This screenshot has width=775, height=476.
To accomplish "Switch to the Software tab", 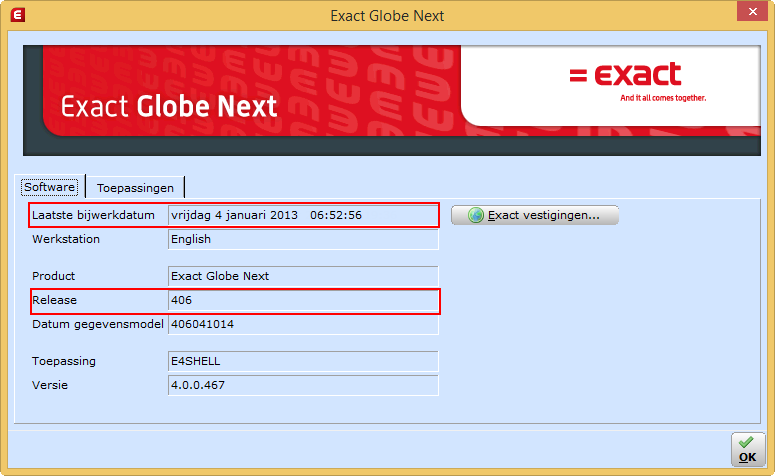I will (x=49, y=187).
